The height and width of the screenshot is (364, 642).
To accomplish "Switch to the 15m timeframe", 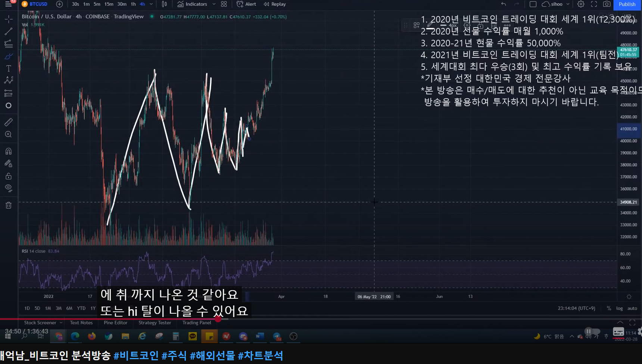I will 109,4.
